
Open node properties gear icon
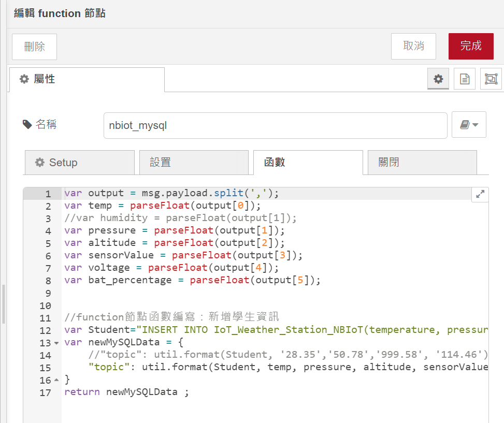point(438,79)
